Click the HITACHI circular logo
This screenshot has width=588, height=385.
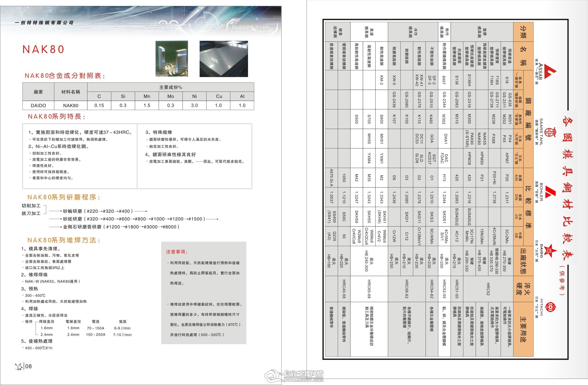click(551, 307)
